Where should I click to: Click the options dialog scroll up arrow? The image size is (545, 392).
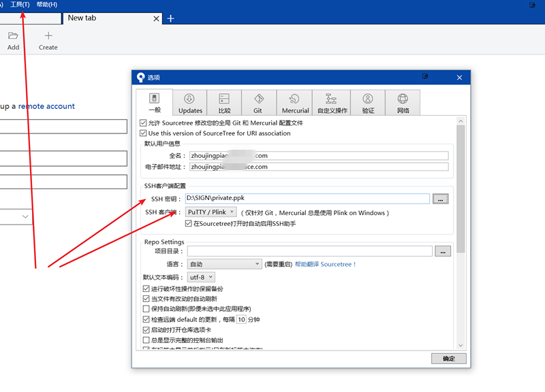pos(461,121)
